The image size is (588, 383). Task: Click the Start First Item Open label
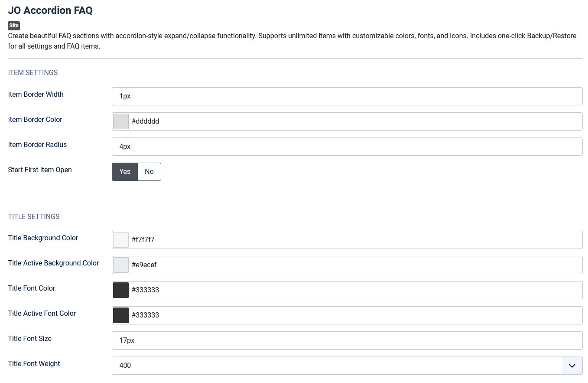point(40,170)
